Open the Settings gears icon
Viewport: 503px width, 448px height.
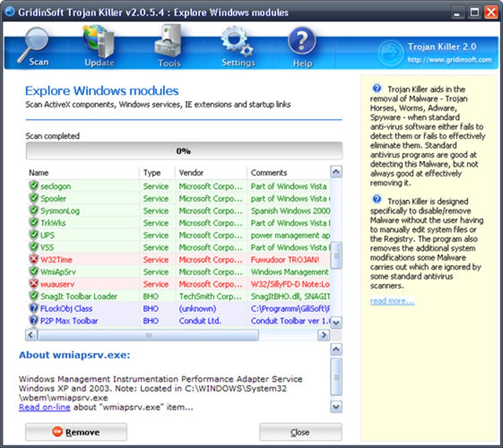point(238,46)
